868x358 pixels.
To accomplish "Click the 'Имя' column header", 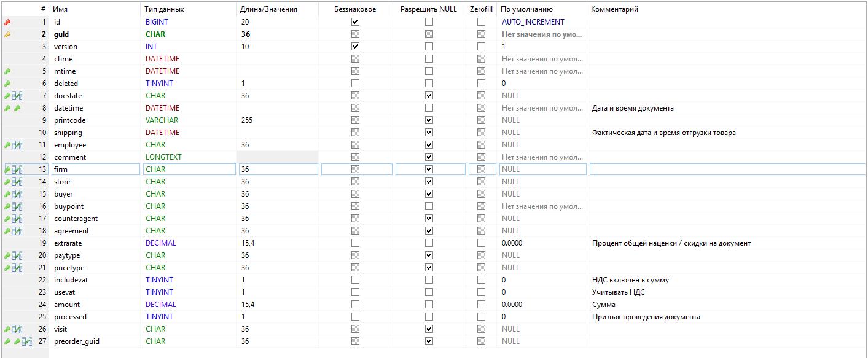I will coord(60,9).
